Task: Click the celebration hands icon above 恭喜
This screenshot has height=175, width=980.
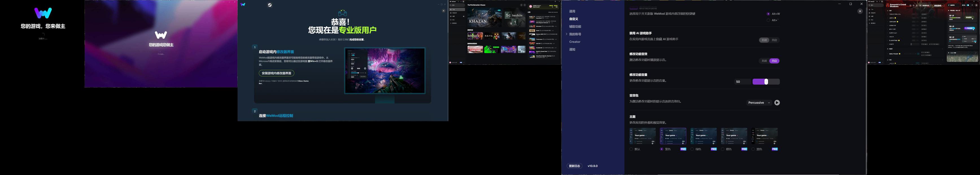Action: click(342, 13)
